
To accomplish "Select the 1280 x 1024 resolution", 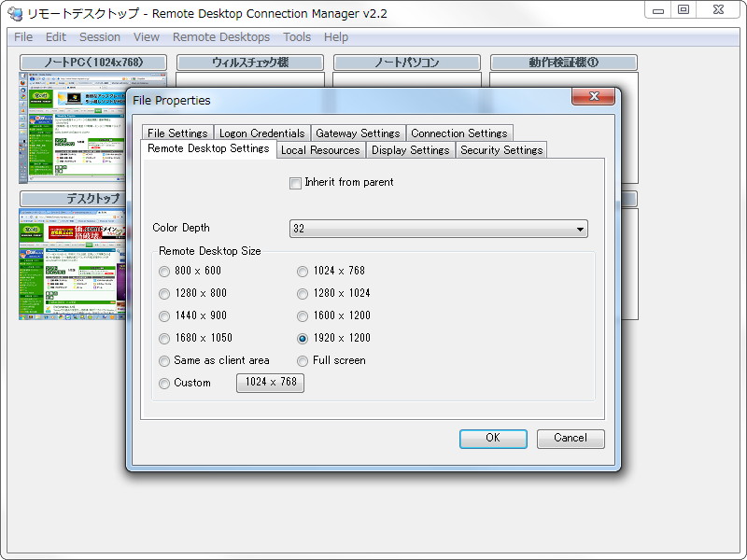I will point(303,293).
